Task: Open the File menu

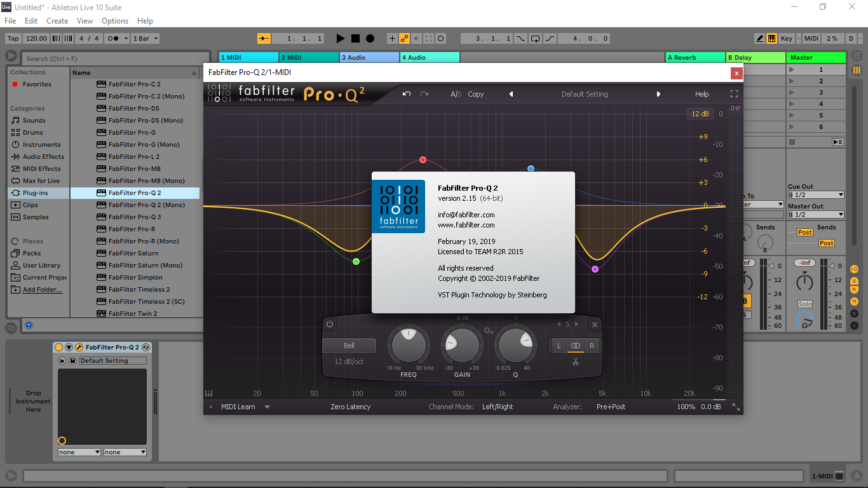Action: pyautogui.click(x=10, y=21)
